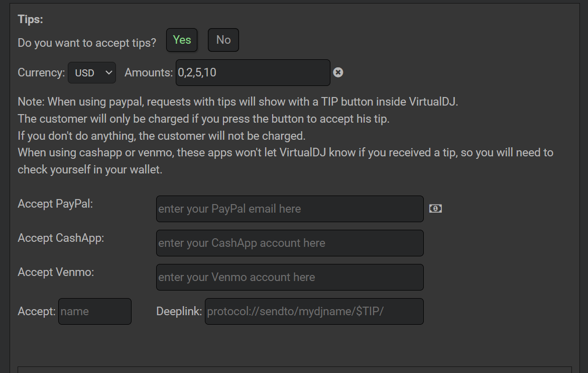This screenshot has height=373, width=588.
Task: Click the custom Accept name input box
Action: (x=95, y=312)
